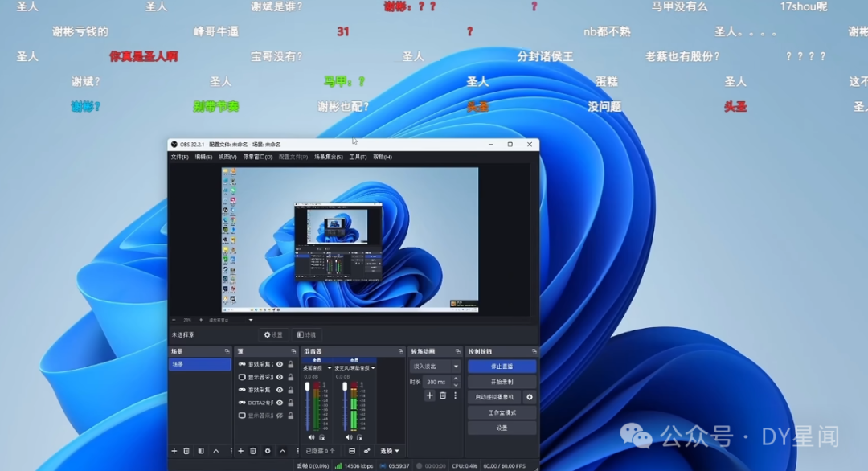Click gear 设置 button beside 未选择源

click(x=273, y=335)
